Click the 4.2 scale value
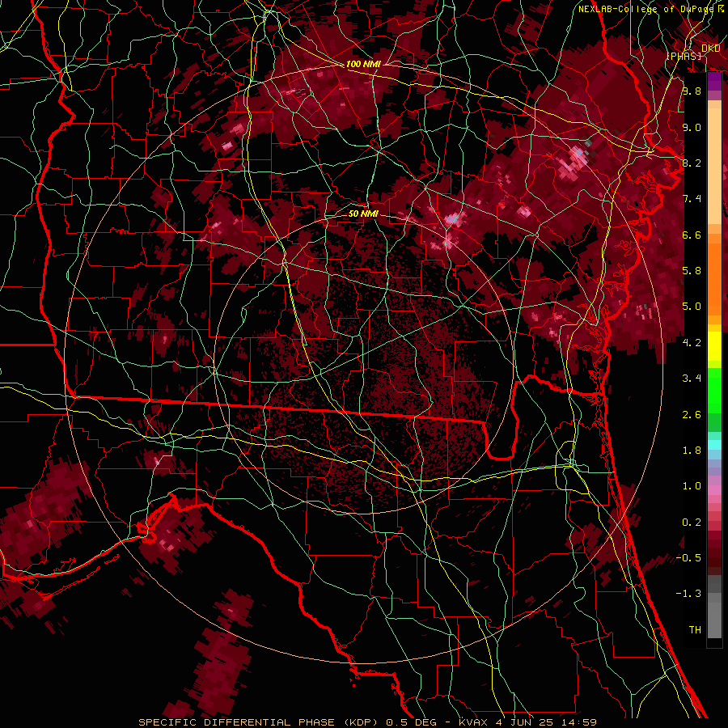 click(x=692, y=343)
